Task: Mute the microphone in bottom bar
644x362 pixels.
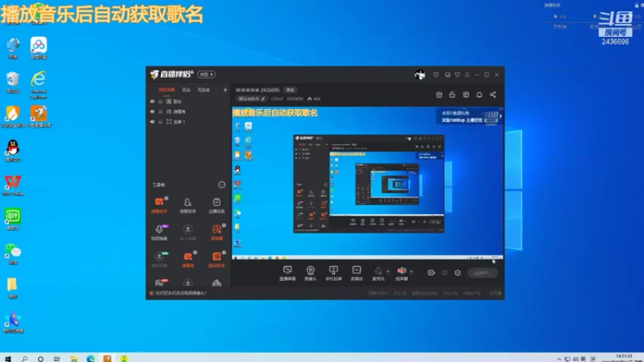Action: click(378, 273)
